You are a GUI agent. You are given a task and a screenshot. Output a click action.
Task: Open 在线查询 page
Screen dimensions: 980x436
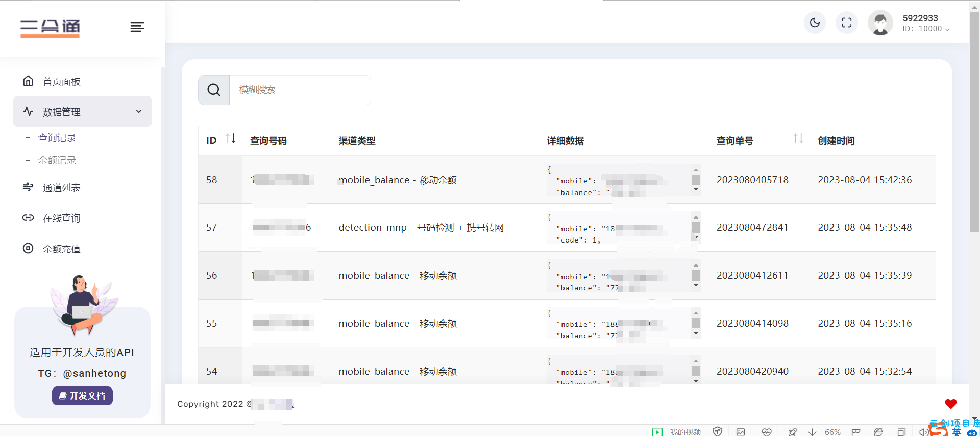coord(62,219)
